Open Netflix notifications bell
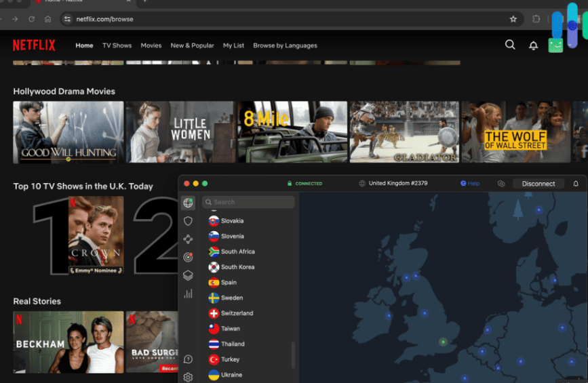Viewport: 588px width, 383px height. click(533, 45)
